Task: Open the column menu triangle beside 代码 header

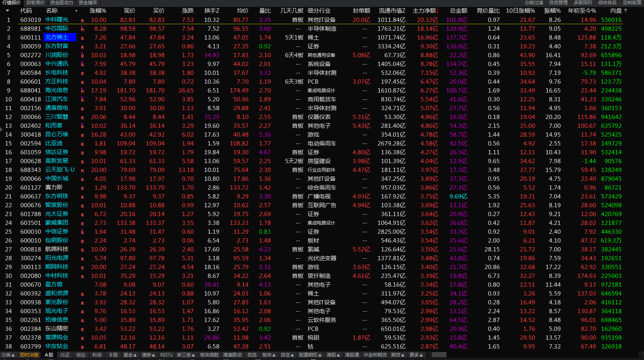Action: pyautogui.click(x=7, y=11)
